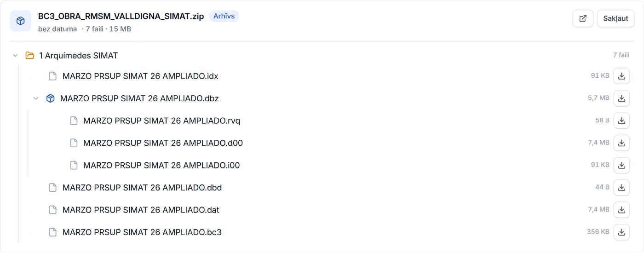Download the .dbd file
644x253 pixels.
621,188
